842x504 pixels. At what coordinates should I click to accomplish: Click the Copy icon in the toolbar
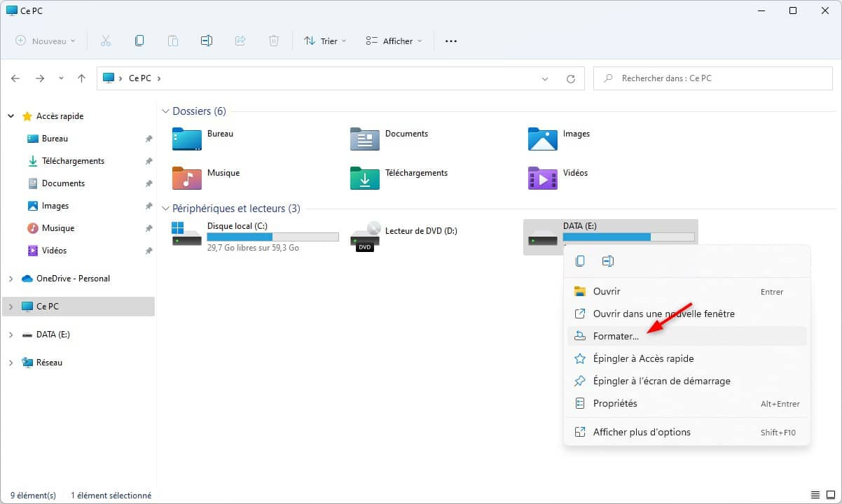[x=139, y=41]
